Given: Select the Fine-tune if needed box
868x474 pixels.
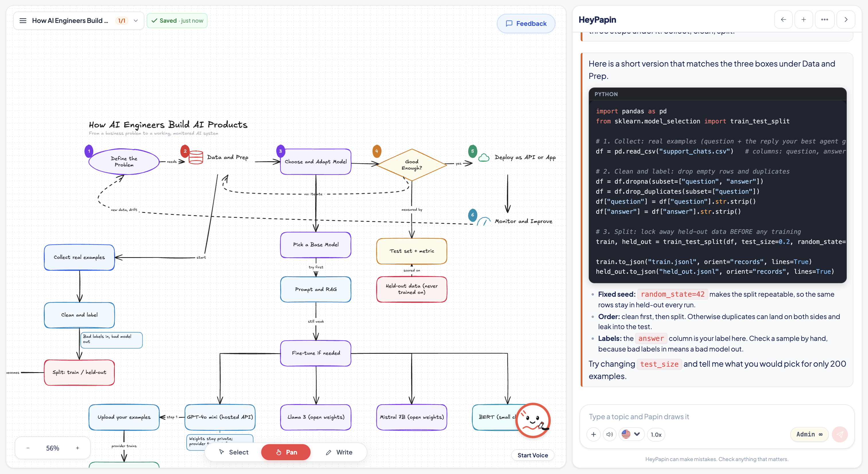Looking at the screenshot, I should click(316, 353).
